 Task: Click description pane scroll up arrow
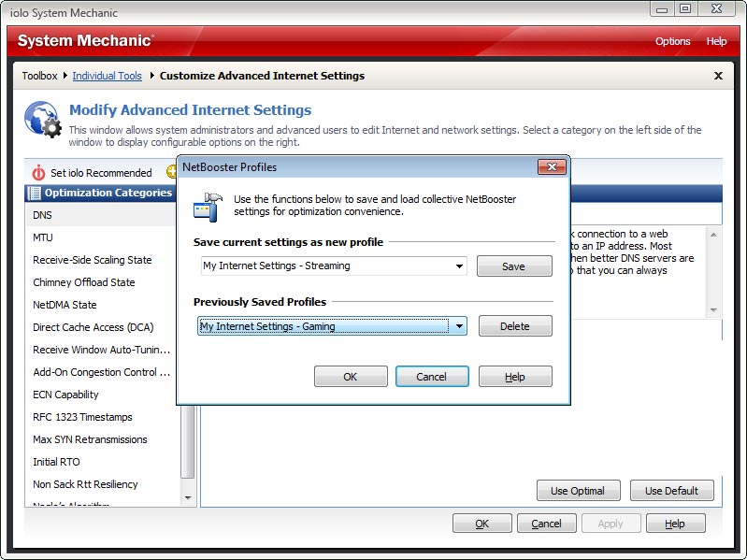713,235
